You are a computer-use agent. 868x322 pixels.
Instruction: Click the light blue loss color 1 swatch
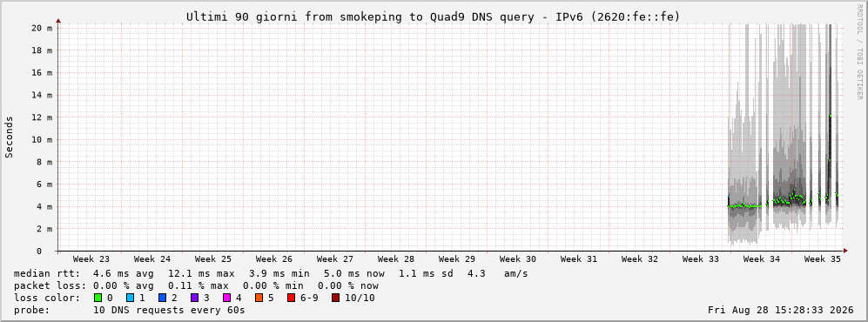point(130,298)
